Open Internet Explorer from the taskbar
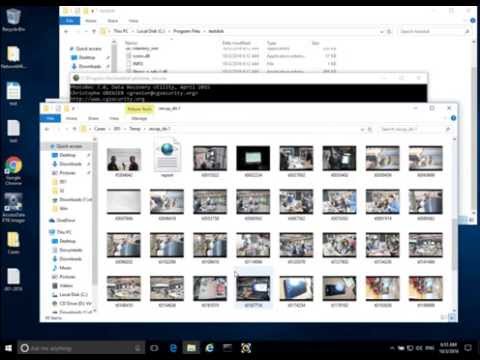 tap(210, 348)
